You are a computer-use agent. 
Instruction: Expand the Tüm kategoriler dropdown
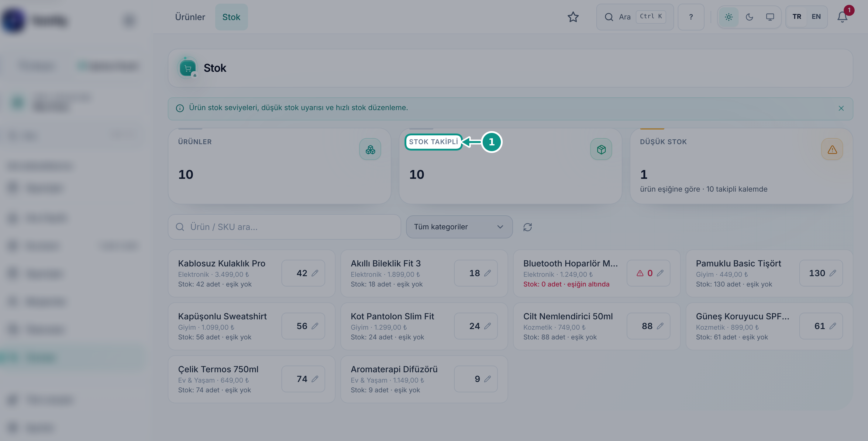[459, 227]
